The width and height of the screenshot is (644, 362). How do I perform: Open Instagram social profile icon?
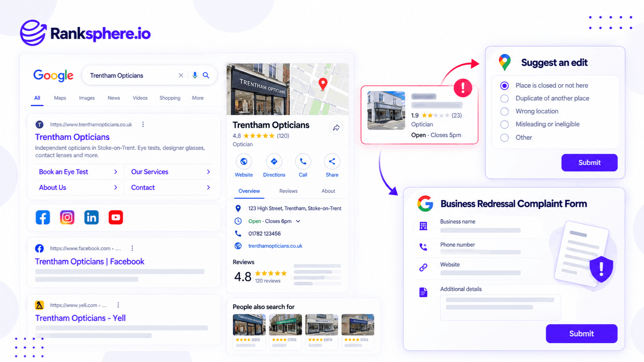[x=67, y=217]
